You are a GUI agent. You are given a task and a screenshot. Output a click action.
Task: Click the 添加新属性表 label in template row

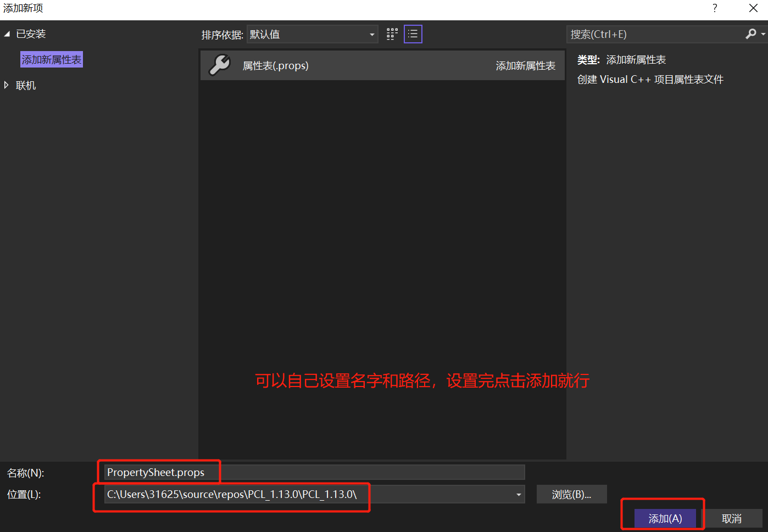[526, 66]
